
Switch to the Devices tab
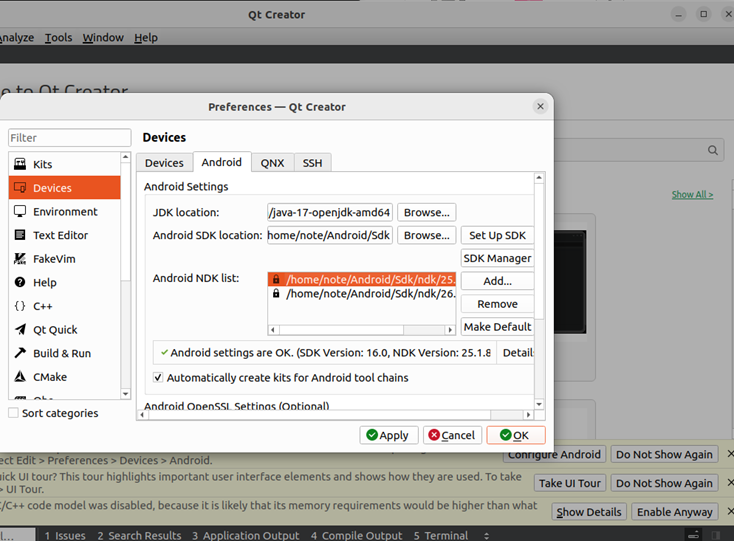coord(164,163)
